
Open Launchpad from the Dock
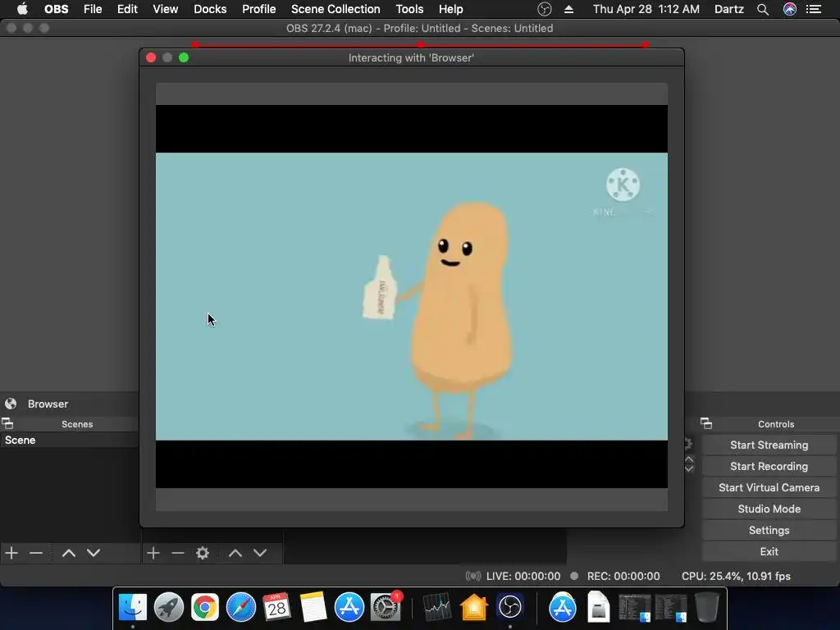coord(169,608)
